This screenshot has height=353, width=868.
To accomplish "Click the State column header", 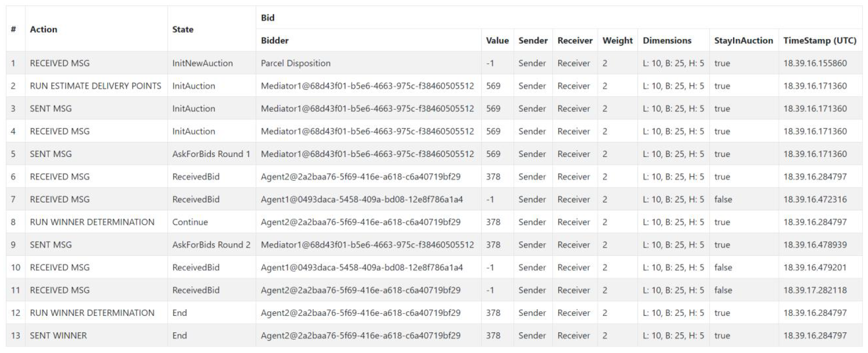I will pos(183,29).
